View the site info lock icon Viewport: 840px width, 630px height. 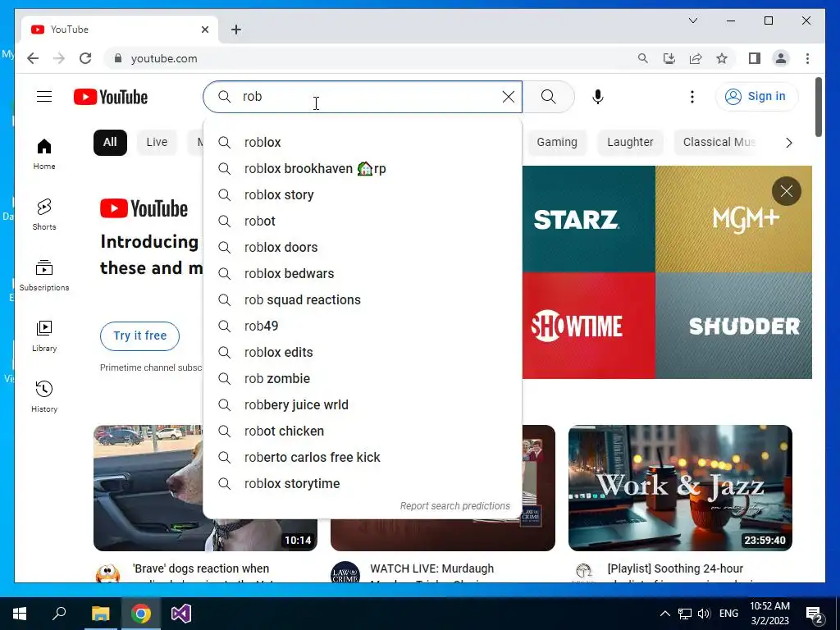click(x=118, y=58)
